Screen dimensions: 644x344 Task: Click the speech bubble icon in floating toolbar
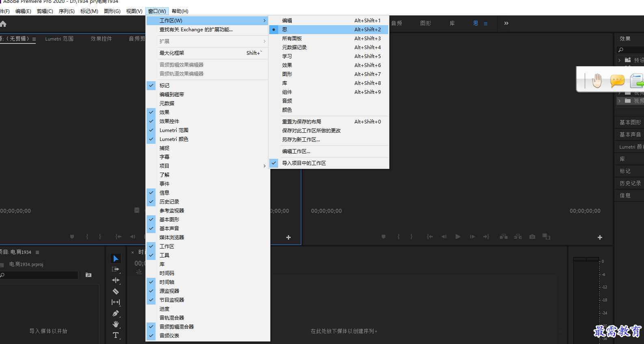(617, 80)
